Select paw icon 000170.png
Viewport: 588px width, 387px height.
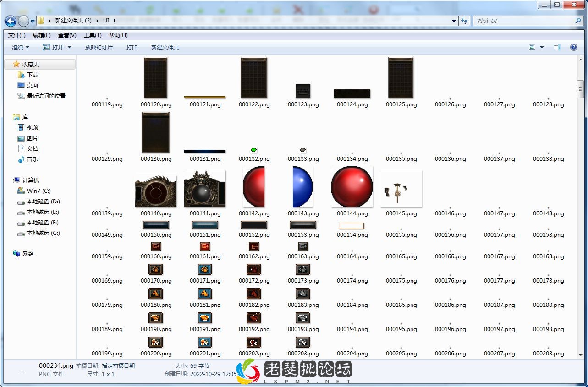coord(156,269)
